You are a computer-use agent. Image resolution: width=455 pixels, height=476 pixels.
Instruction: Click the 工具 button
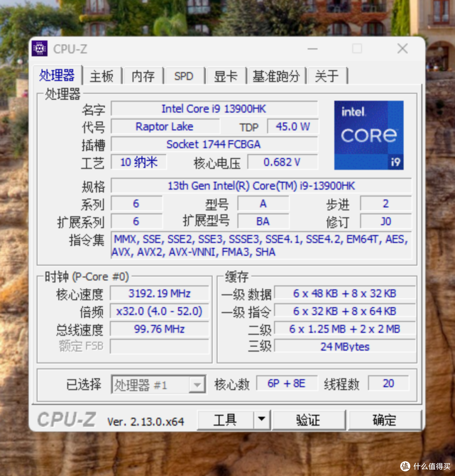[225, 420]
